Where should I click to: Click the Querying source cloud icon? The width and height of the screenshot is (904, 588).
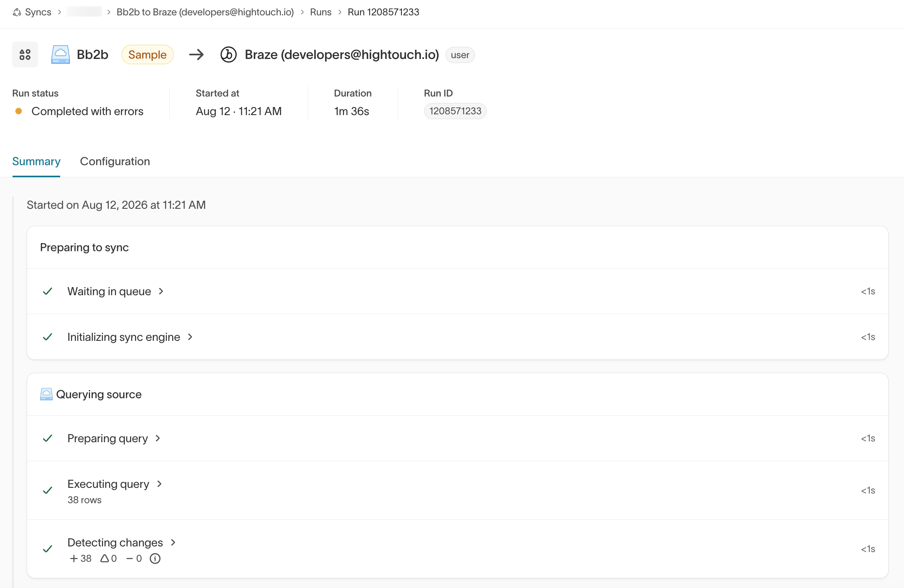[46, 394]
